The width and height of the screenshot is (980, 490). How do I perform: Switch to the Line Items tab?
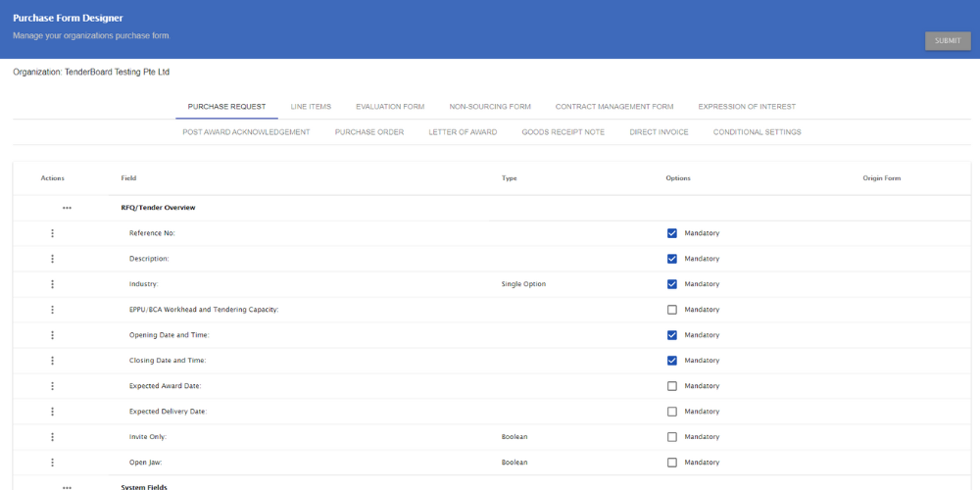pyautogui.click(x=311, y=107)
